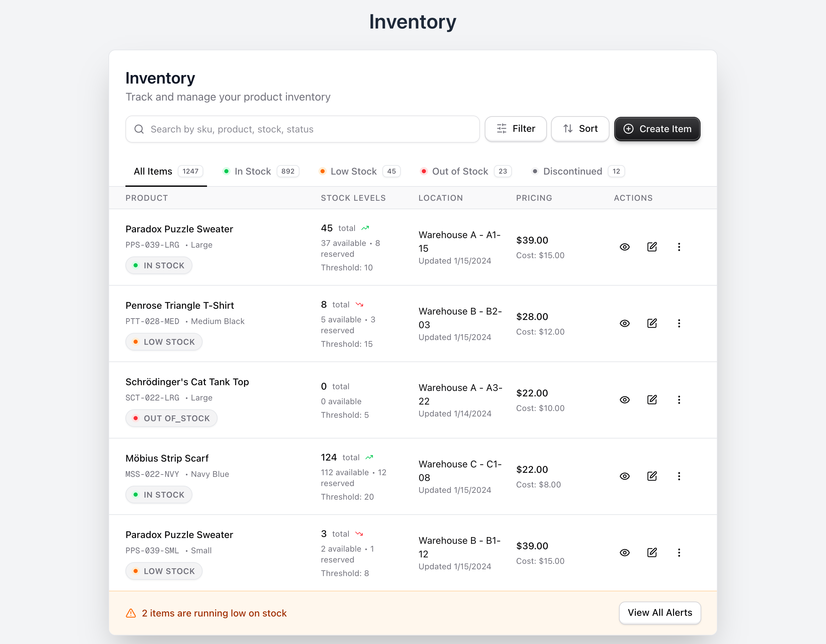The width and height of the screenshot is (826, 644).
Task: View details of Paradox Puzzle Sweater Large
Action: point(624,247)
